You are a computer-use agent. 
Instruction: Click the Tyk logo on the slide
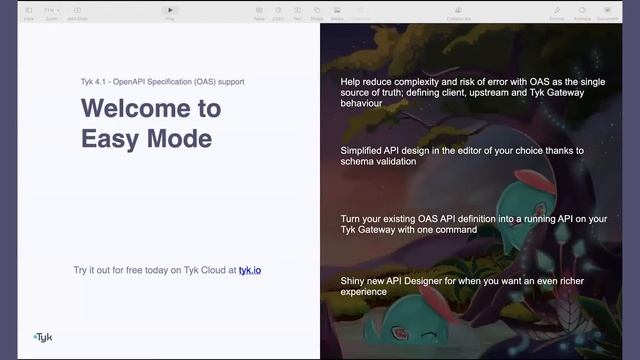click(x=43, y=337)
